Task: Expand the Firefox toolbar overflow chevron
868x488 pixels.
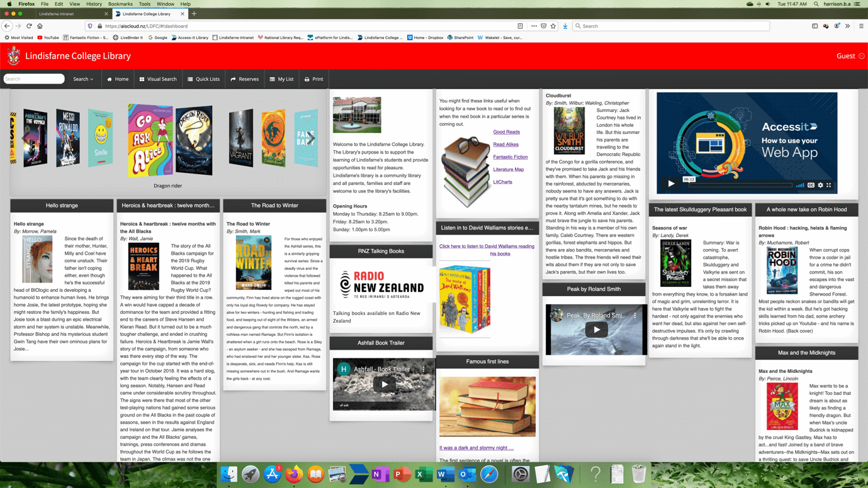Action: pos(847,26)
